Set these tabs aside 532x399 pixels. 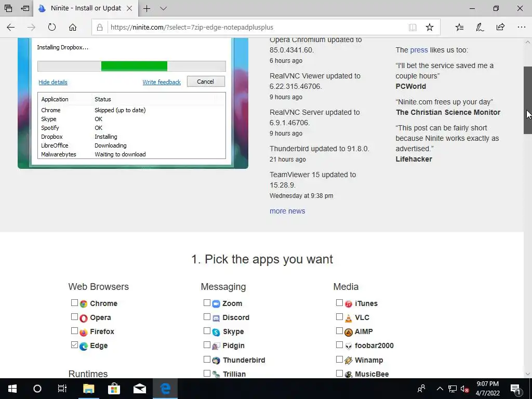[25, 8]
